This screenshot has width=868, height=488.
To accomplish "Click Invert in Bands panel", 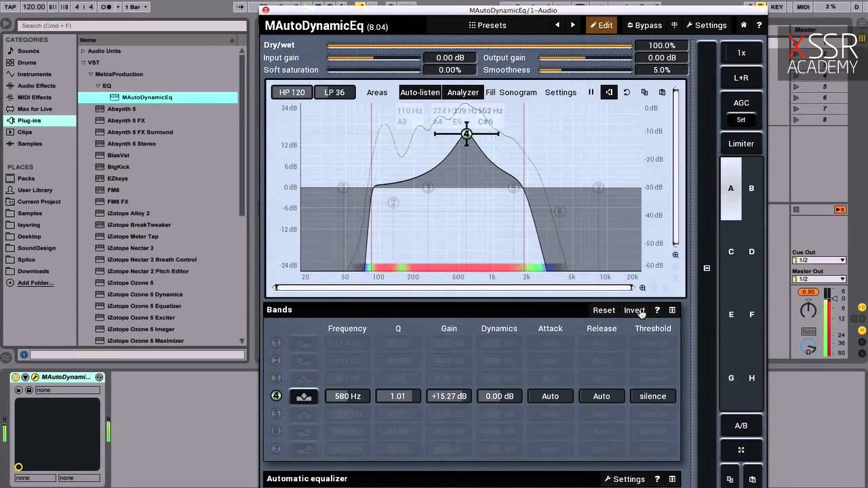I will point(634,310).
